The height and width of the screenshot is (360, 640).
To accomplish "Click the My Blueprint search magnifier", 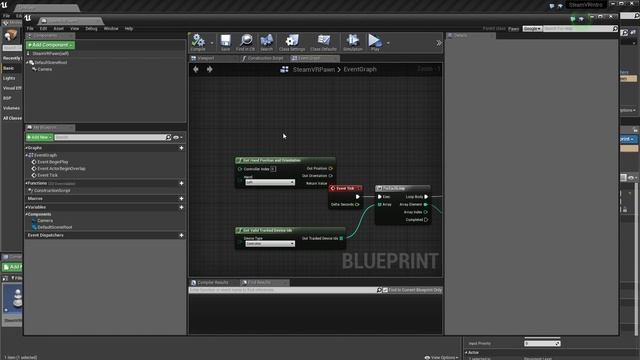I will tap(168, 138).
